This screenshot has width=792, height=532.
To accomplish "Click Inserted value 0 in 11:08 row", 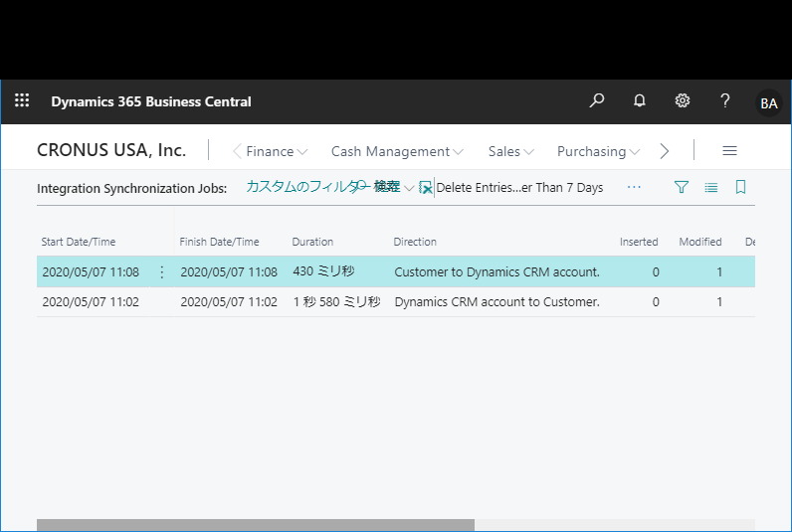I will [656, 272].
